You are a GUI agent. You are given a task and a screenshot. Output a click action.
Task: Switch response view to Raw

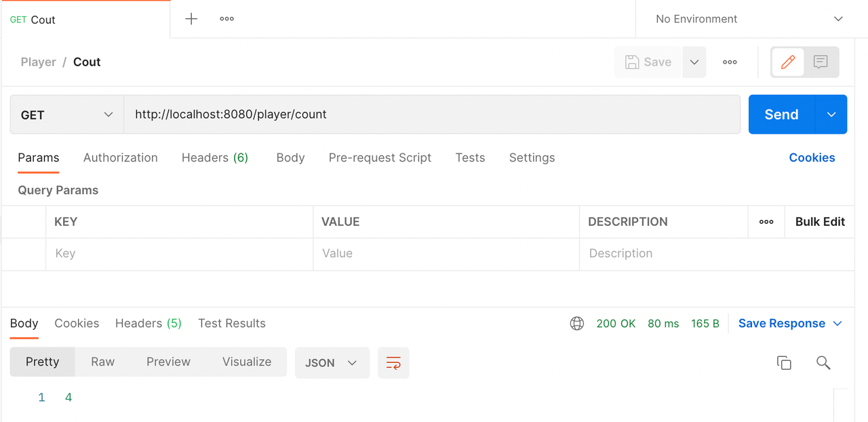coord(102,362)
